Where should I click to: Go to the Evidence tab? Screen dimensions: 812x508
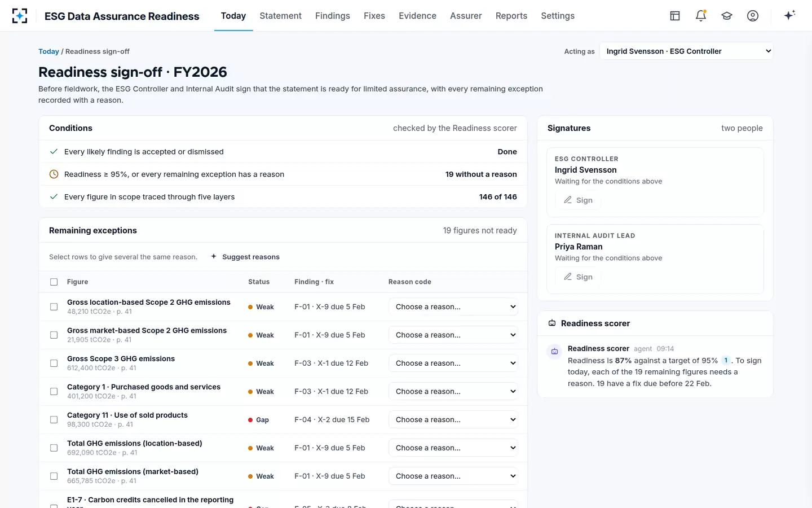pos(417,16)
